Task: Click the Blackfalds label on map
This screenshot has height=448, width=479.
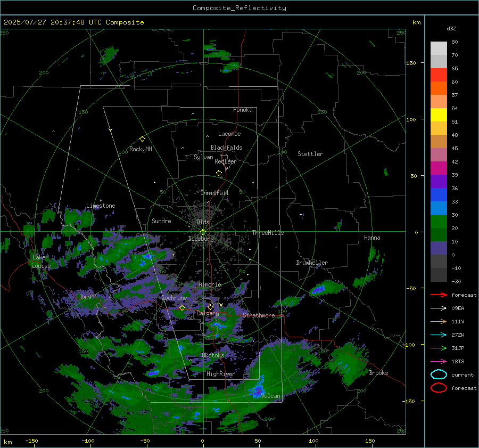Action: [226, 148]
